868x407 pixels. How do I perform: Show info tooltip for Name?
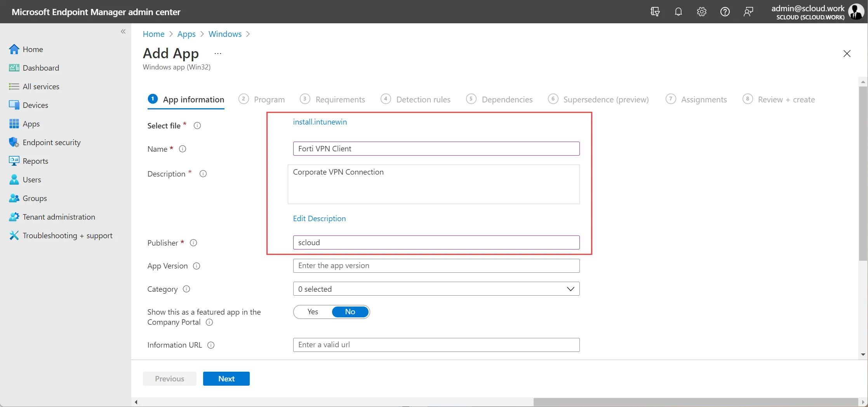pos(183,149)
